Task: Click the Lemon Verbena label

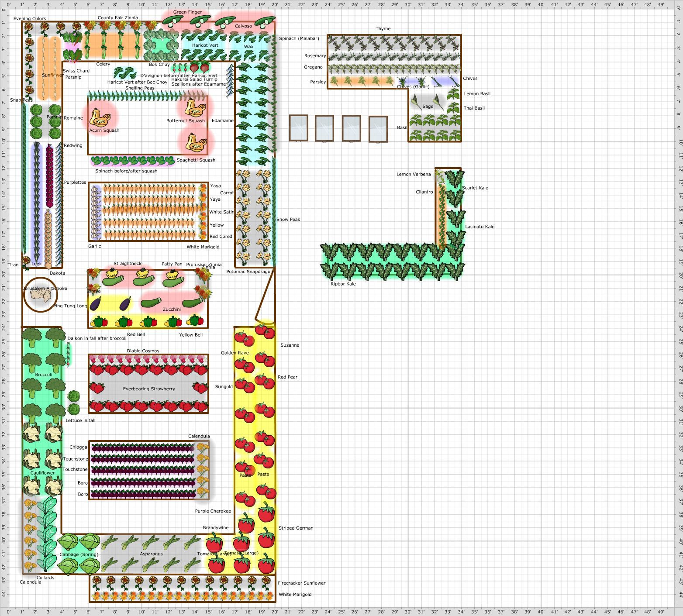Action: 413,174
